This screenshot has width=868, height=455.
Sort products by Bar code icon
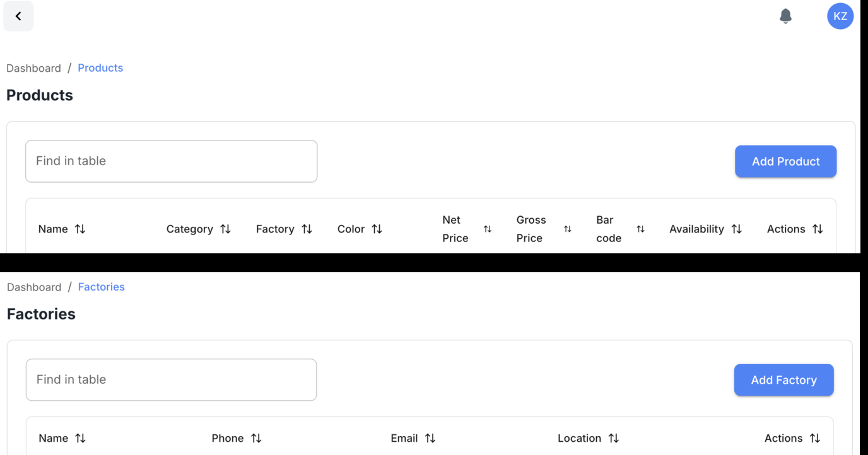click(x=640, y=229)
